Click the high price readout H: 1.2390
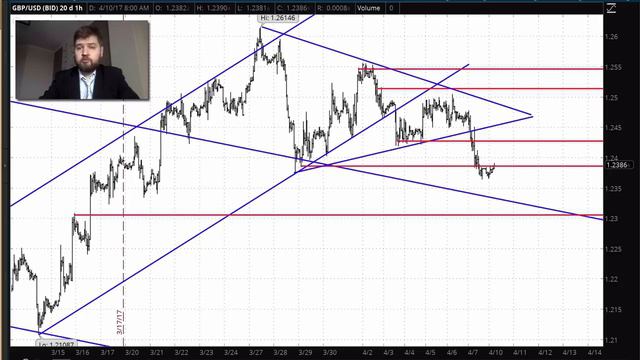The height and width of the screenshot is (360, 640). click(x=213, y=8)
